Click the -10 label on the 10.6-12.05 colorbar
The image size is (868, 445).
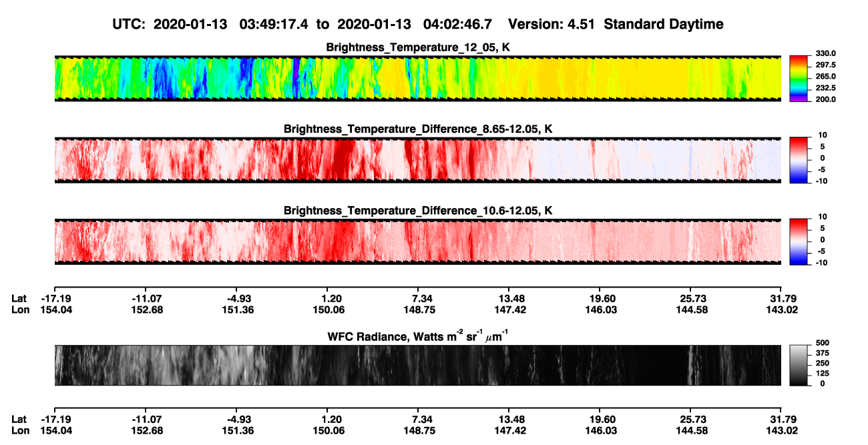823,262
